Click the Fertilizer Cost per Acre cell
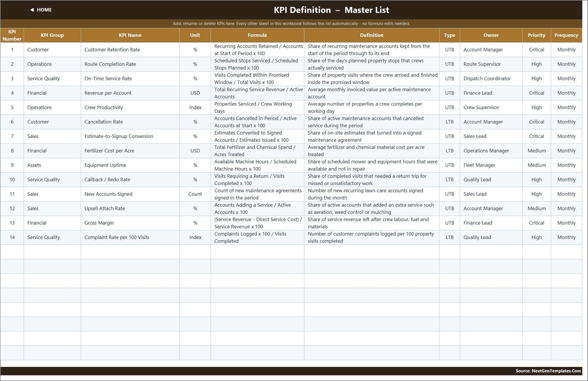The width and height of the screenshot is (588, 381). click(130, 151)
